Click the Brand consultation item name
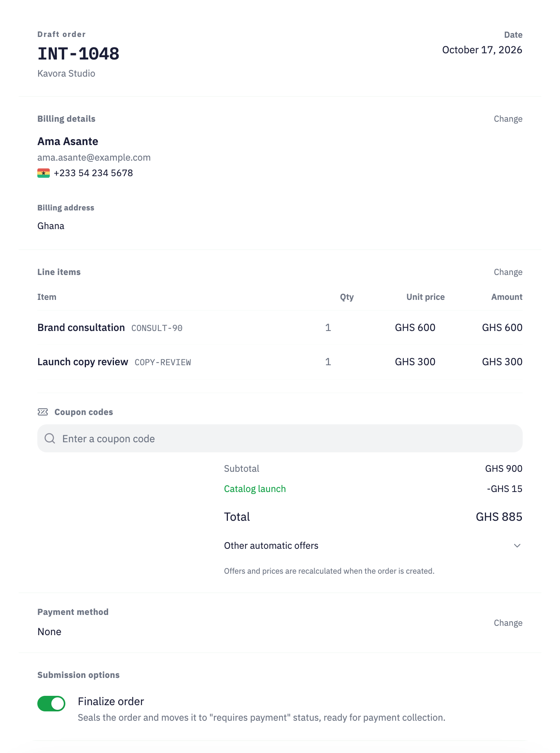Viewport: 560px width, 753px height. 81,327
